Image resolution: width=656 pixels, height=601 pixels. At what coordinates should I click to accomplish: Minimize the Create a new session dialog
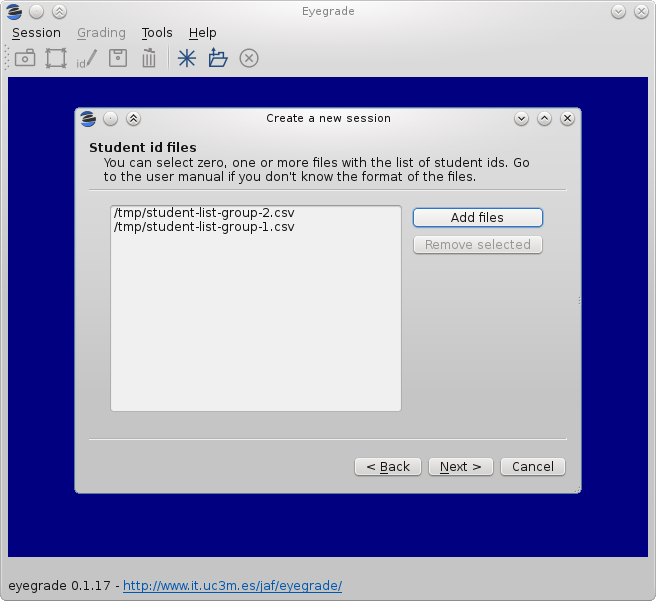[x=521, y=119]
